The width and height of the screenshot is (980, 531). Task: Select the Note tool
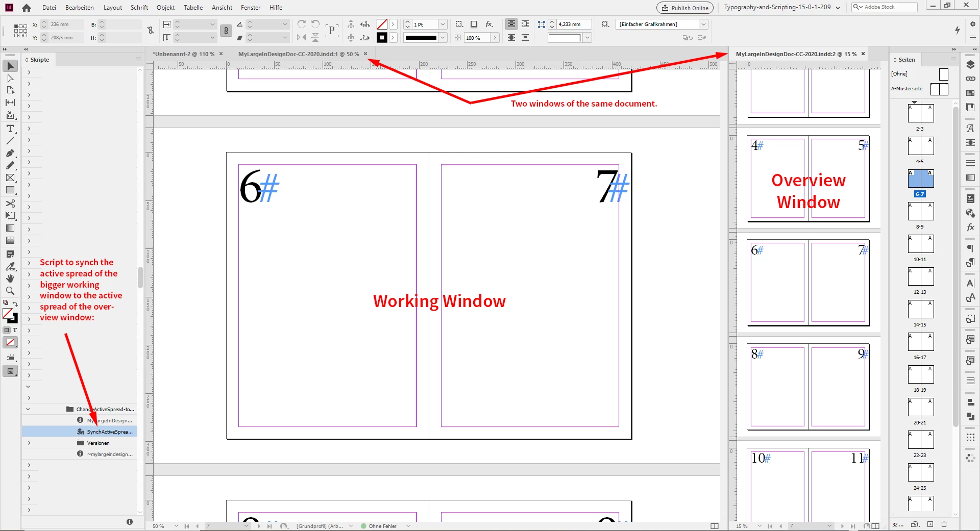tap(10, 254)
